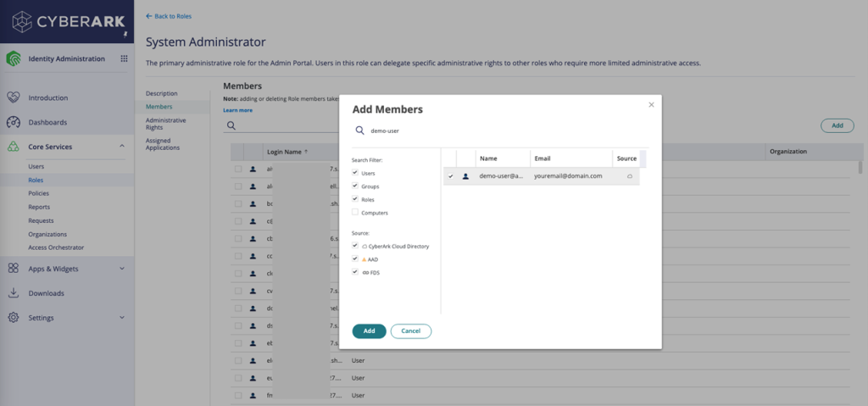868x406 pixels.
Task: Uncheck the CyberArk Cloud Directory source
Action: [x=355, y=245]
